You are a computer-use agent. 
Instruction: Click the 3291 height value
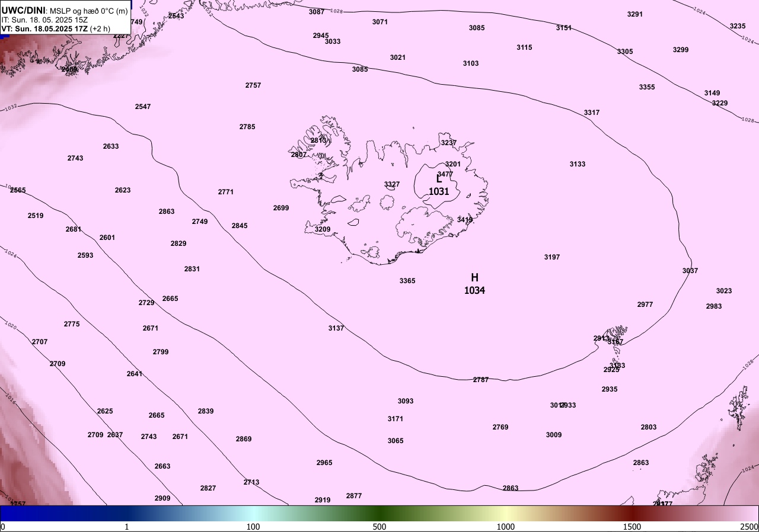click(635, 14)
